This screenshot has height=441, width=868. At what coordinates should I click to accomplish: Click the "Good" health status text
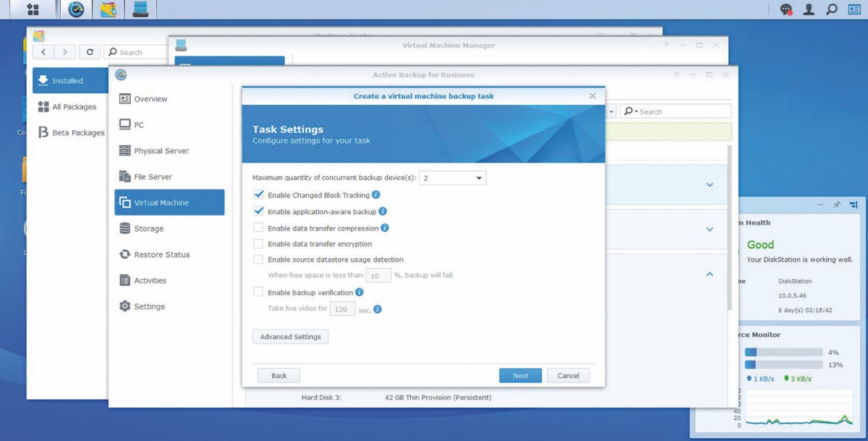tap(760, 245)
